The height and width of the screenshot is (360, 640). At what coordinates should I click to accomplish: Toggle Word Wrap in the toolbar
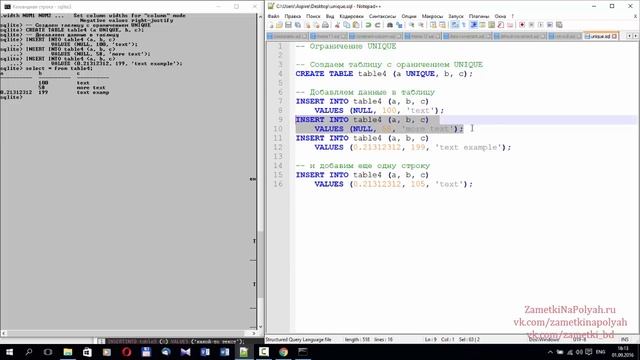coord(454,25)
